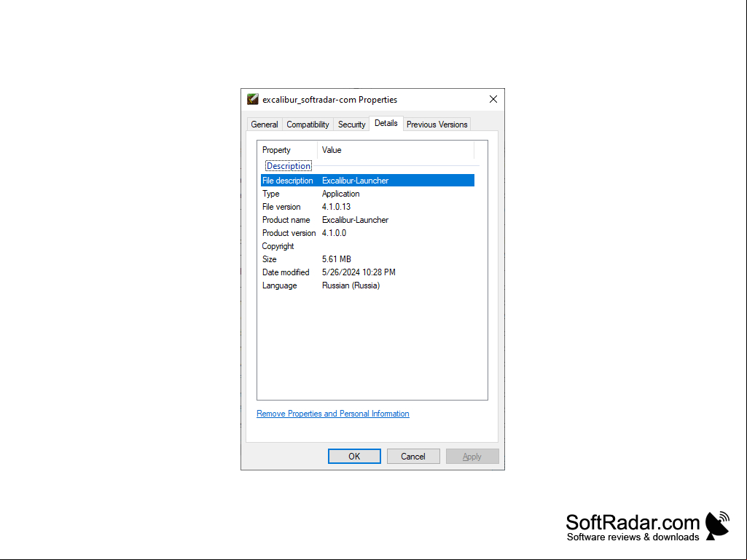Click the Application type value
The image size is (747, 560).
pyautogui.click(x=340, y=194)
